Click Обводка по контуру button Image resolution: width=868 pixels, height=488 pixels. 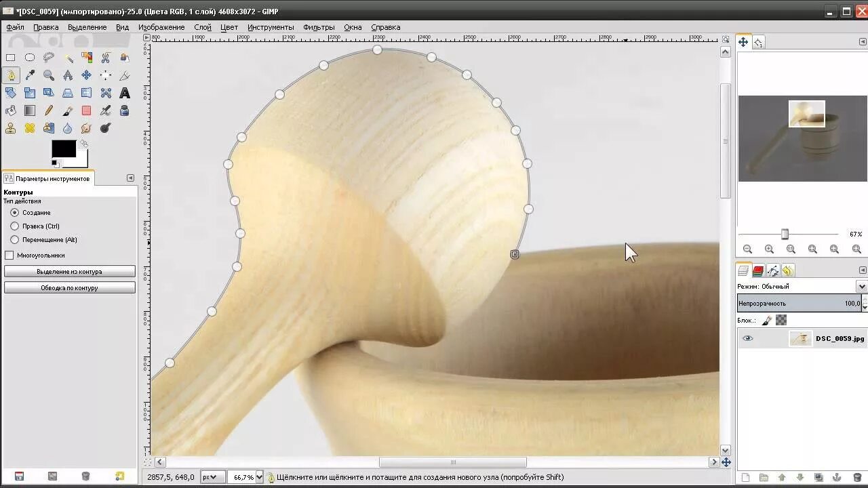tap(69, 287)
